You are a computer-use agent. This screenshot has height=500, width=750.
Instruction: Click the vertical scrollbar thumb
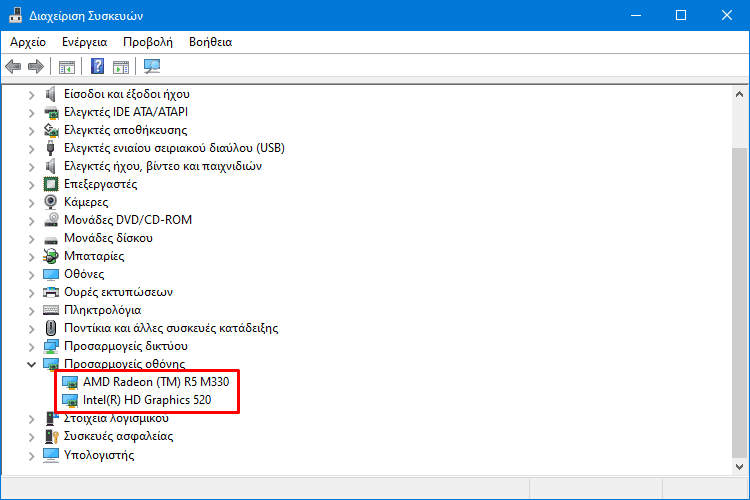[739, 303]
